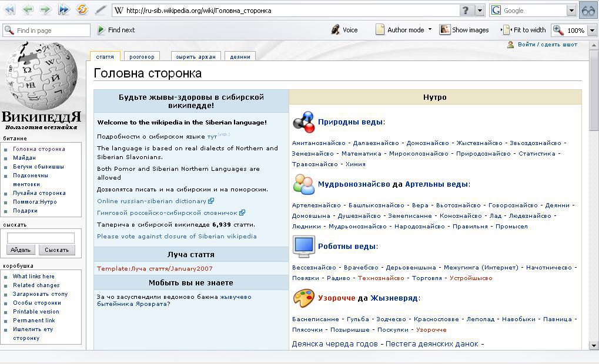Open the Природны веды heading link
Viewport: 599px width, 364px height.
point(350,122)
